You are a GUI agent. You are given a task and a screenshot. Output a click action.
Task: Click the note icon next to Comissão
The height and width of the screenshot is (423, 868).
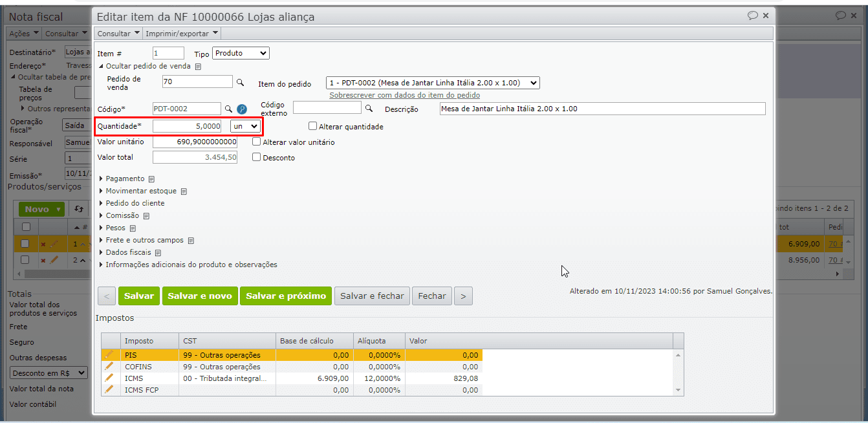tap(146, 216)
